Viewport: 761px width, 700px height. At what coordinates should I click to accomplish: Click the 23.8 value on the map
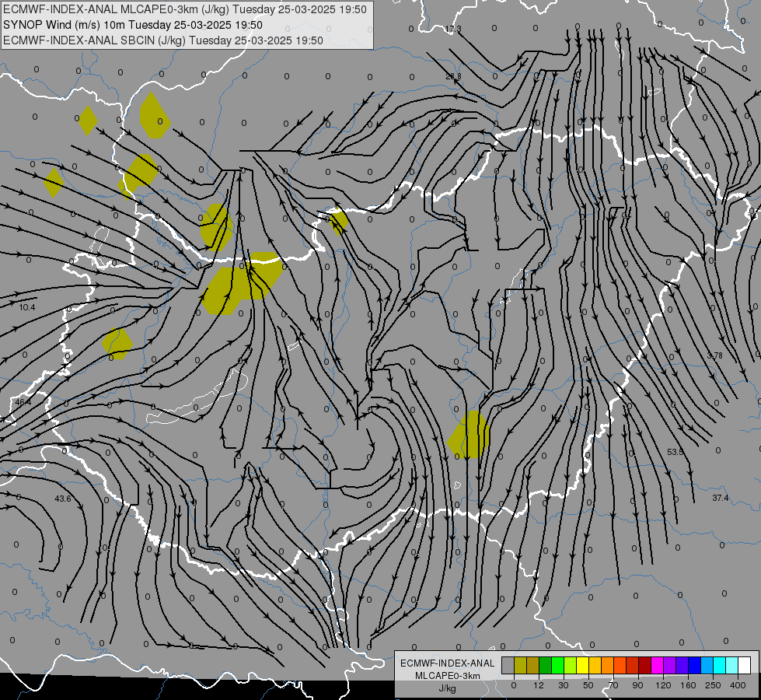tap(453, 76)
